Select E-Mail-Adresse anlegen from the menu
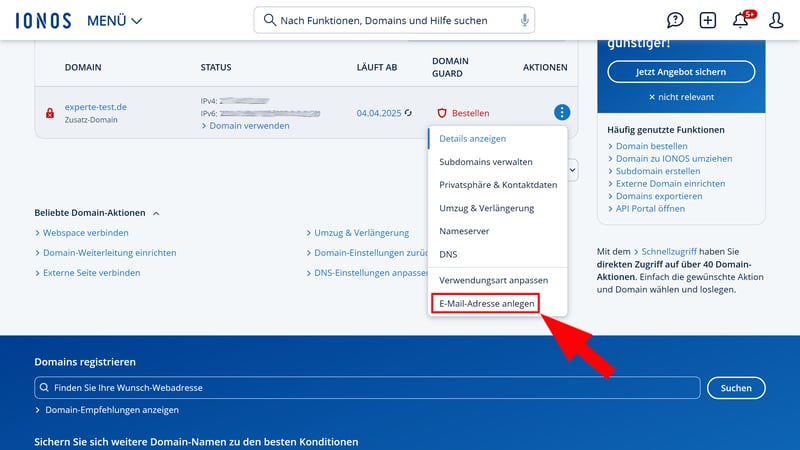The image size is (800, 450). [486, 303]
